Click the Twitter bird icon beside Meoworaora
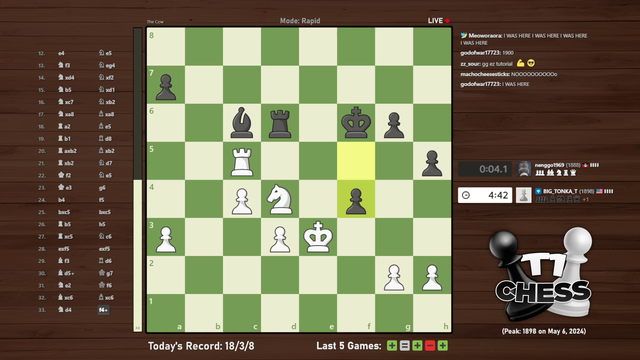The image size is (640, 360). coord(464,36)
